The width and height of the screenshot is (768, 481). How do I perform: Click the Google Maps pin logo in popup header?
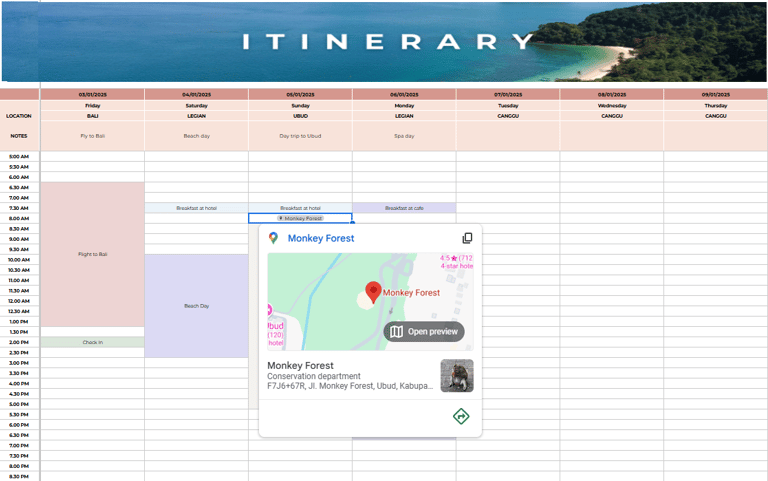click(273, 238)
